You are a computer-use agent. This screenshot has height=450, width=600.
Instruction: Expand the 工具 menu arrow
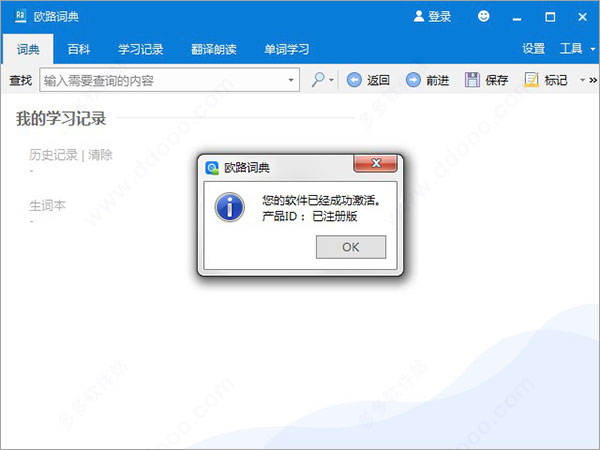pos(593,49)
